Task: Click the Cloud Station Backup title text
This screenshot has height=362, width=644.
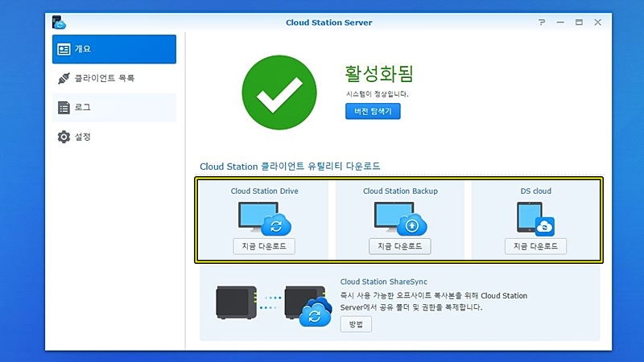Action: click(400, 191)
